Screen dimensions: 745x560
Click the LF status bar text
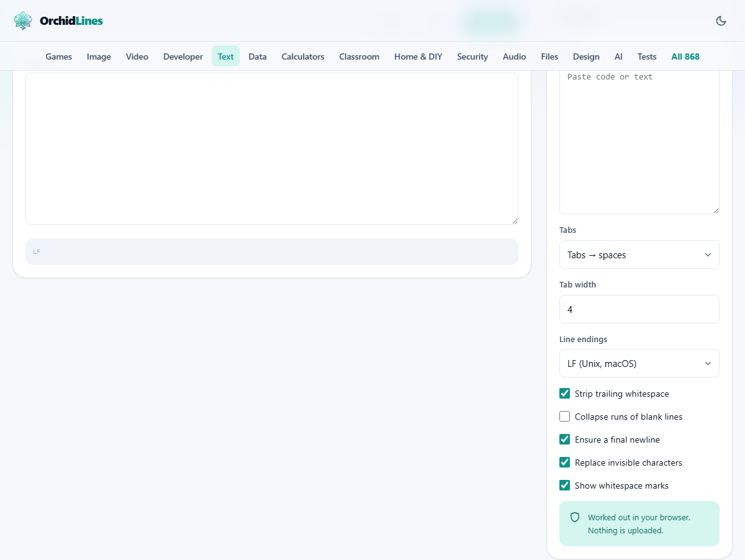[x=37, y=252]
